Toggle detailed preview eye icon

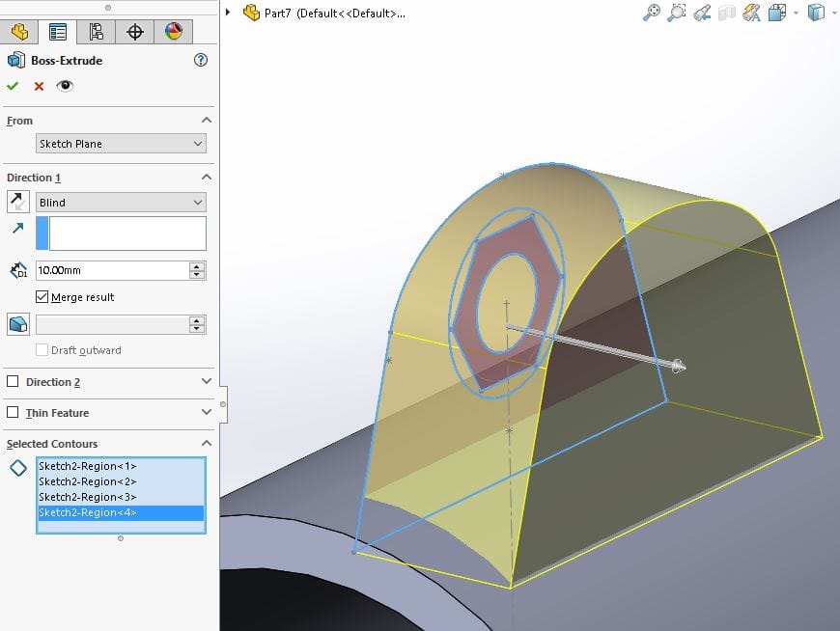(65, 86)
